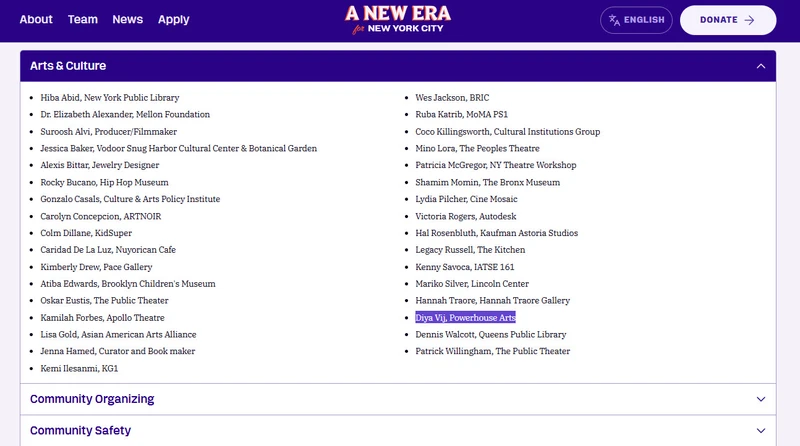Click 'Hal Rosenbluth, Kaufman Astoria Studios'
Image resolution: width=800 pixels, height=446 pixels.
pos(496,233)
